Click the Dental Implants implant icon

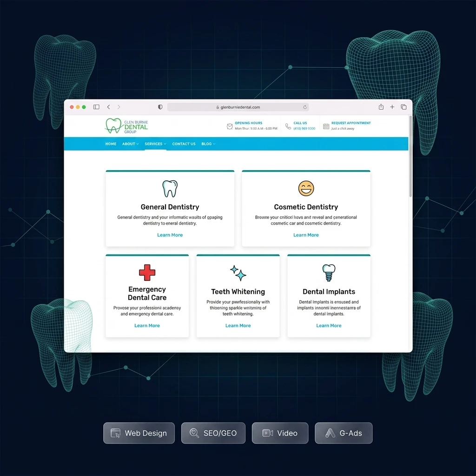pyautogui.click(x=329, y=272)
